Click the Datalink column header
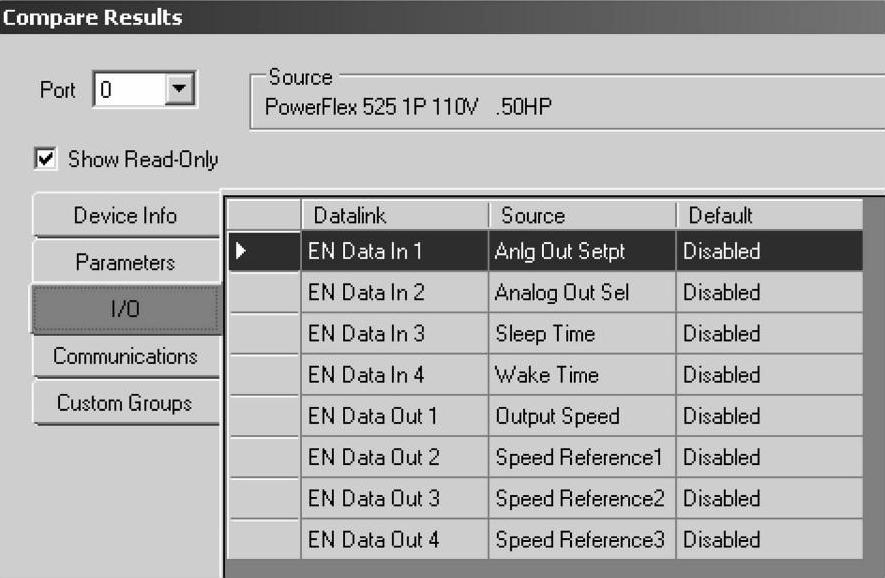The height and width of the screenshot is (578, 885). 395,215
